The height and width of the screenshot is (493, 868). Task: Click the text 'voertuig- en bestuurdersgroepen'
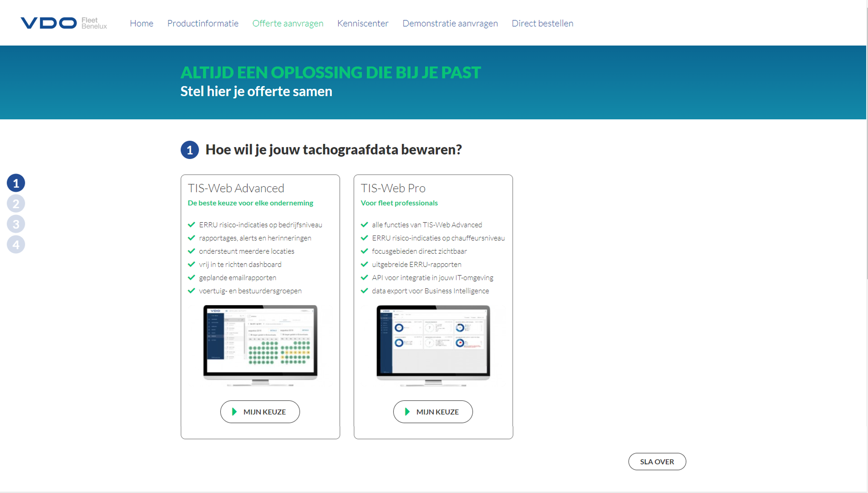pyautogui.click(x=250, y=291)
